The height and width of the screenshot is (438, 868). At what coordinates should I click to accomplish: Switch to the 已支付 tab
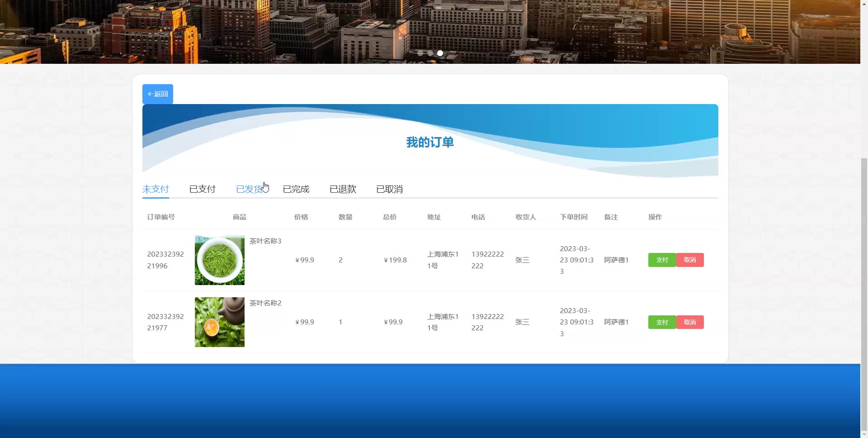click(x=202, y=189)
